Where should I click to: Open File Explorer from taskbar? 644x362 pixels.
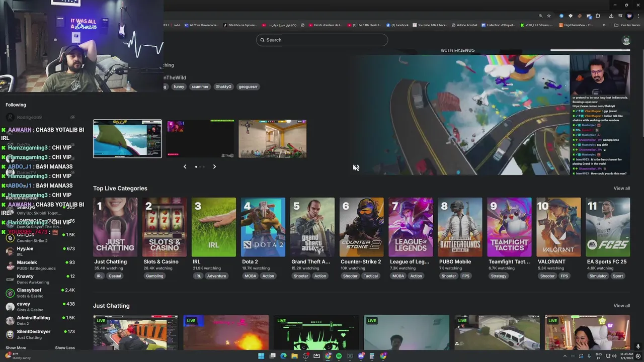pyautogui.click(x=294, y=356)
